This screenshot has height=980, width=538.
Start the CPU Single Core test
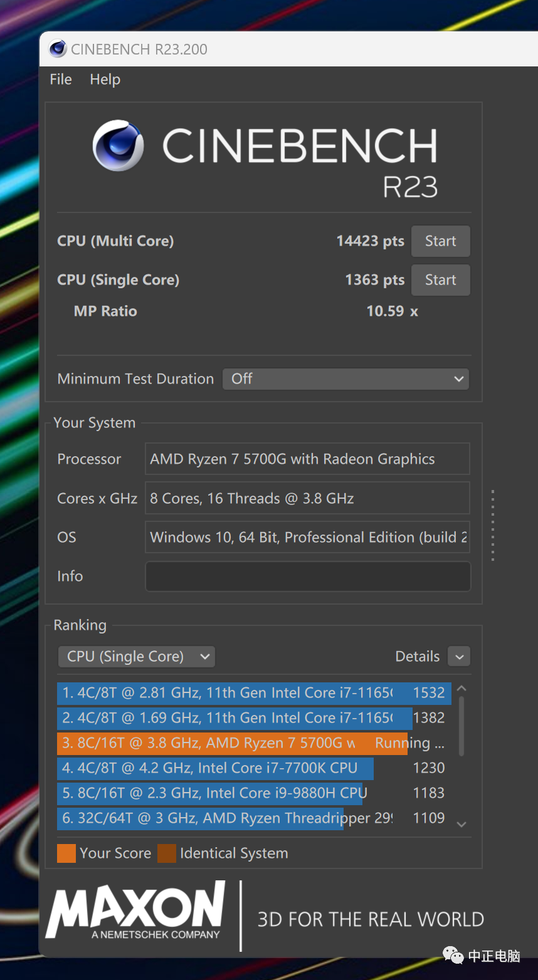click(x=440, y=280)
